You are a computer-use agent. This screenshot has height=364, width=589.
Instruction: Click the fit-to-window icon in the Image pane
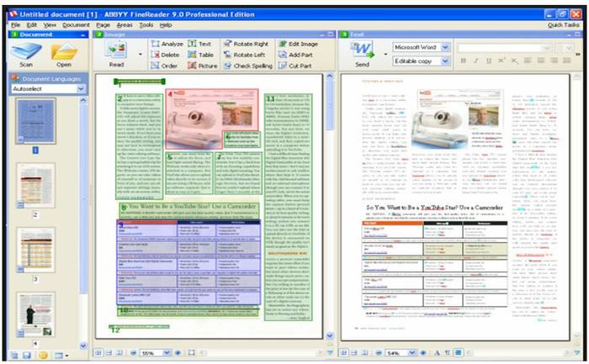[x=192, y=353]
